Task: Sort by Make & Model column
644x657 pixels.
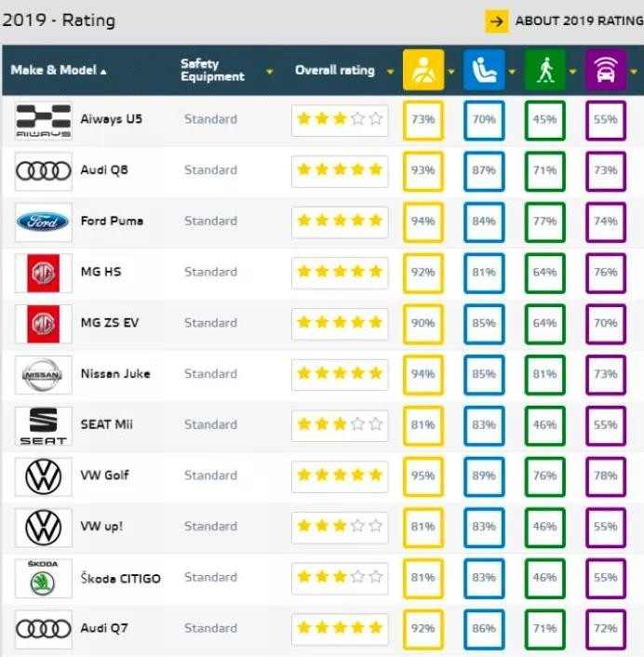Action: (59, 70)
